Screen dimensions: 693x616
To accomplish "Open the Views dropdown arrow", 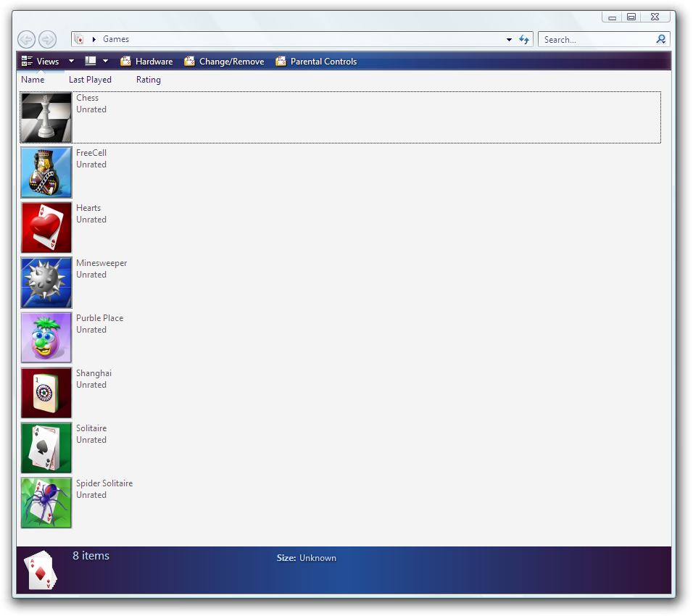I will (x=71, y=61).
